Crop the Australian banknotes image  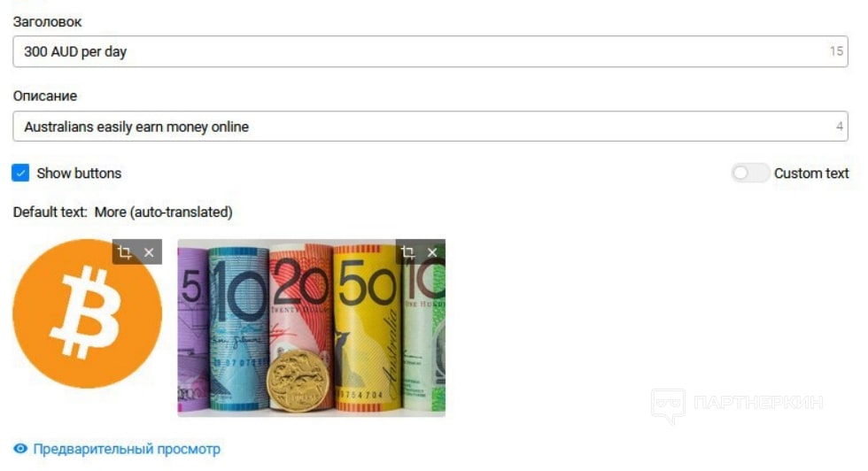pyautogui.click(x=408, y=252)
